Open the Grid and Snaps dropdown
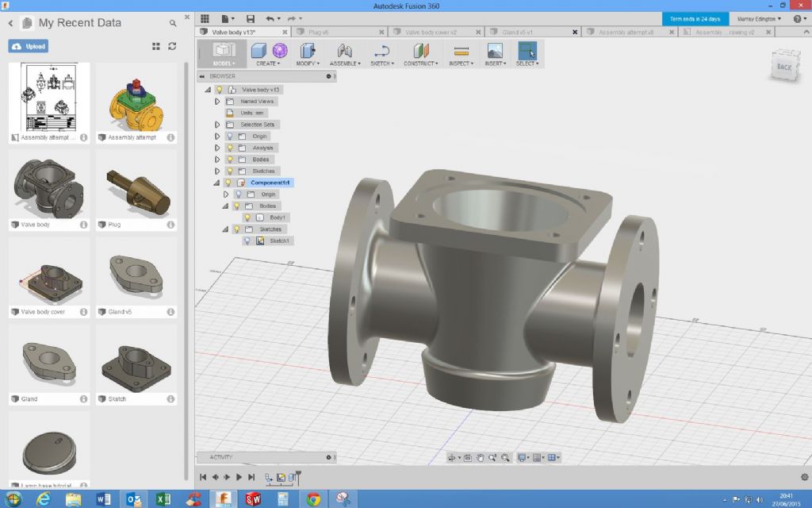Screen dimensions: 812x508 (538, 458)
